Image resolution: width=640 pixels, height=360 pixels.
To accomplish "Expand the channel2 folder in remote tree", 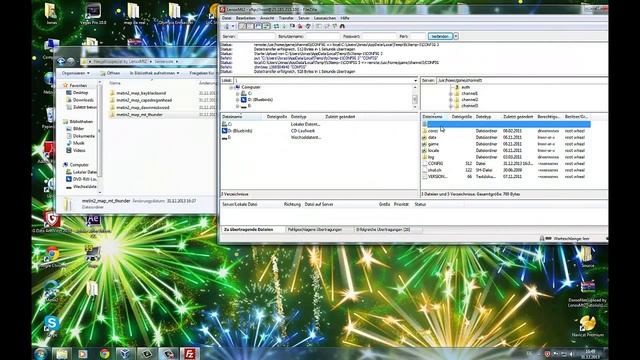I will 451,100.
